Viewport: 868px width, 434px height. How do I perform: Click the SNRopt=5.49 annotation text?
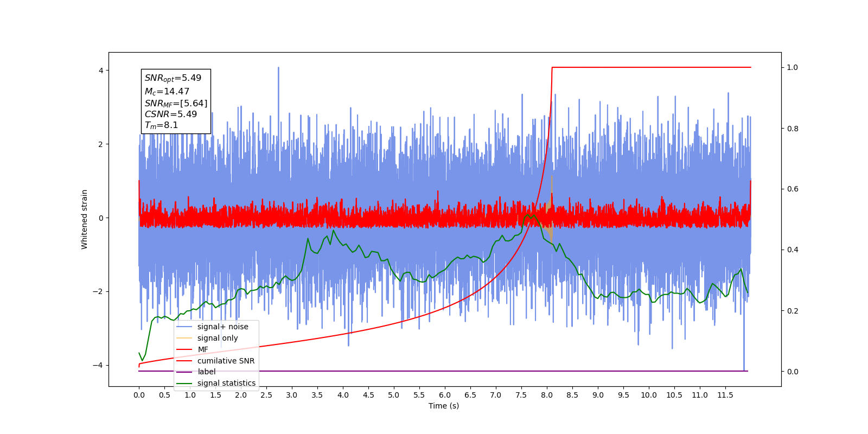173,78
